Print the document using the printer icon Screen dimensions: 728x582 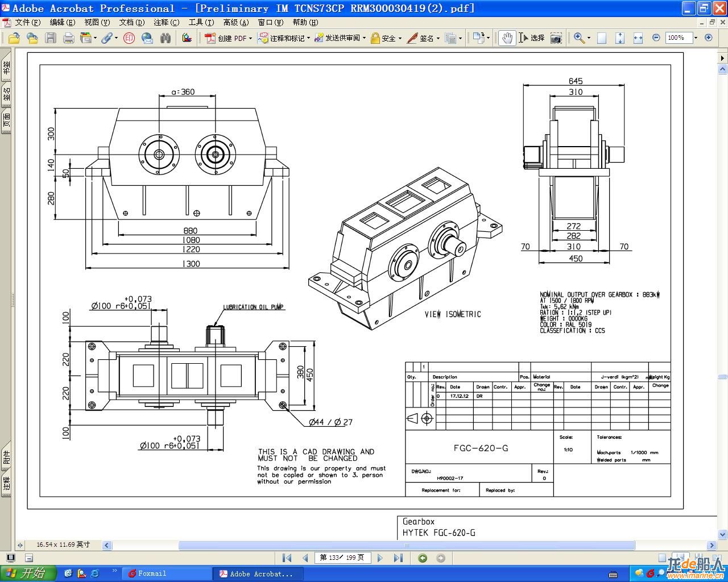tap(69, 38)
